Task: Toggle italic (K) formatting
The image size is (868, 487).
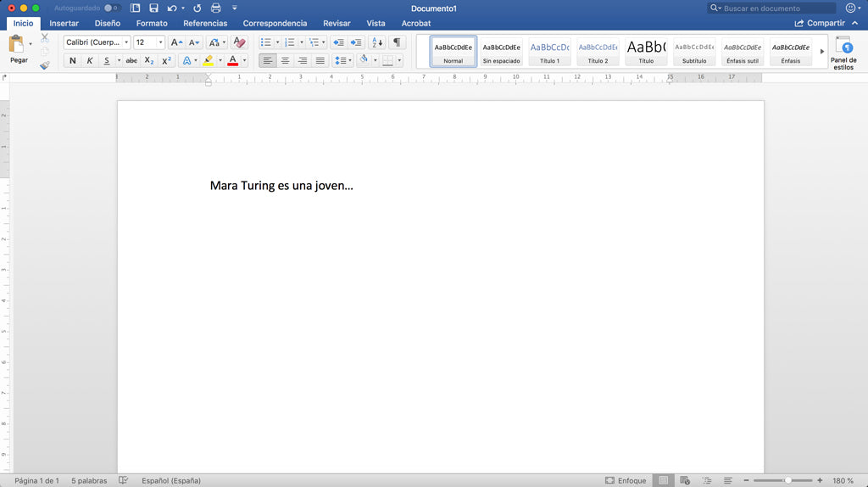Action: (x=89, y=60)
